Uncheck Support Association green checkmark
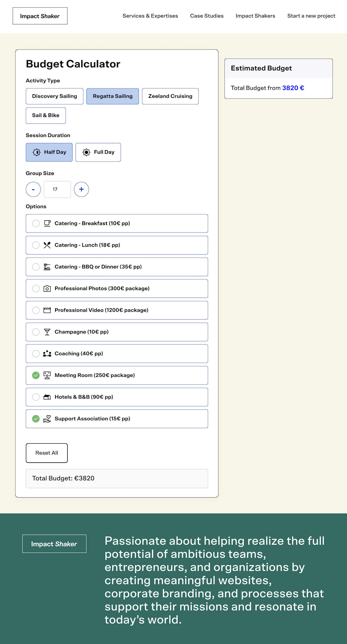Viewport: 347px width, 644px height. [36, 419]
